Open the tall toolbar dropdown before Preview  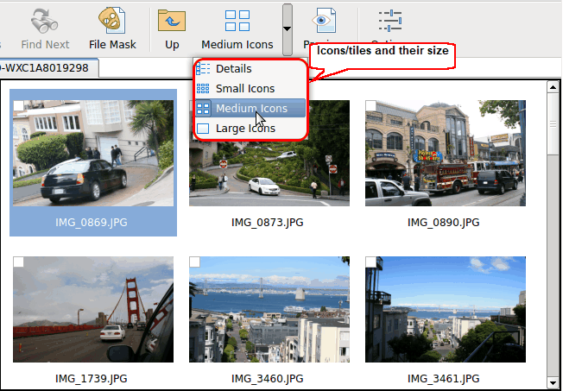pos(288,28)
